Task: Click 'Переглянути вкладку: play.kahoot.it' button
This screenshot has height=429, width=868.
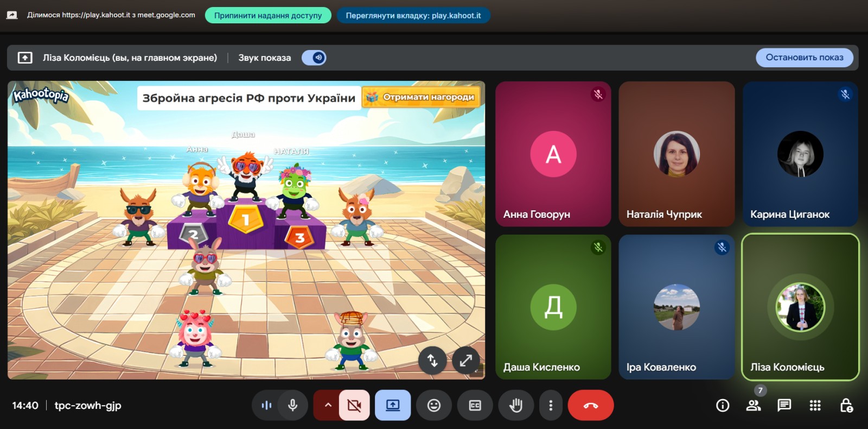Action: (x=413, y=15)
